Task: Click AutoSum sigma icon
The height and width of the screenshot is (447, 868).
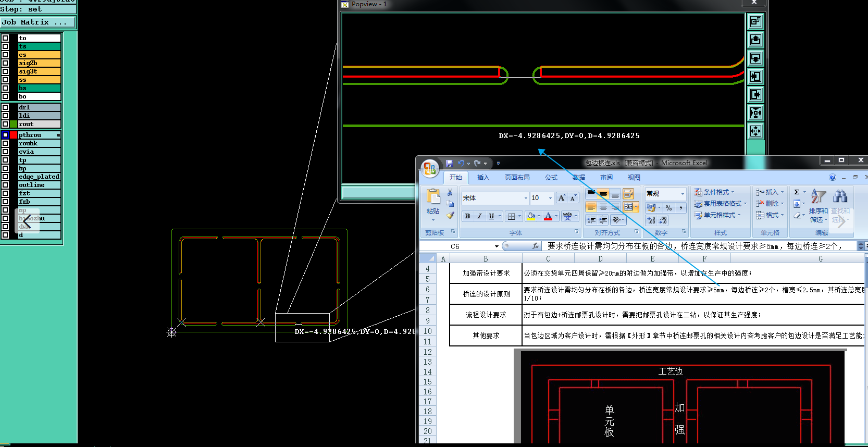Action: [x=797, y=192]
